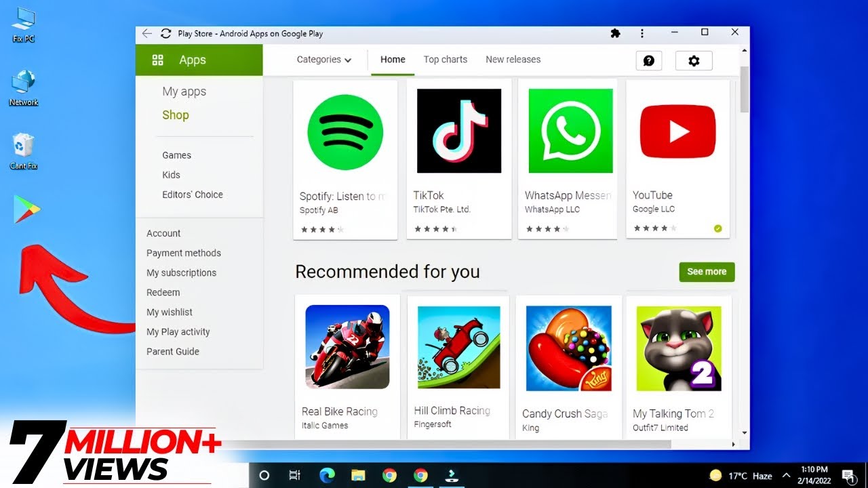Viewport: 868px width, 488px height.
Task: Launch Microsoft Edge from taskbar
Action: (327, 475)
